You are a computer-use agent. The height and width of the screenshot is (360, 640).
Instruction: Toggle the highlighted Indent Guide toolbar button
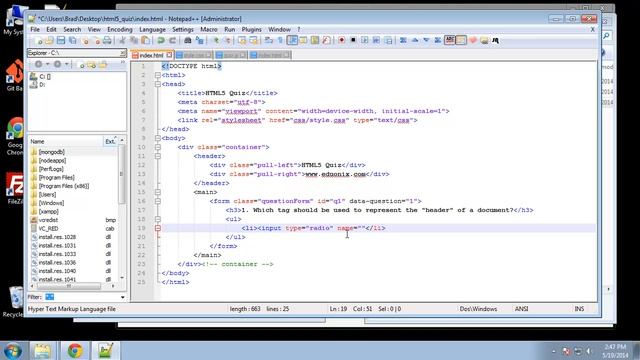pyautogui.click(x=292, y=40)
